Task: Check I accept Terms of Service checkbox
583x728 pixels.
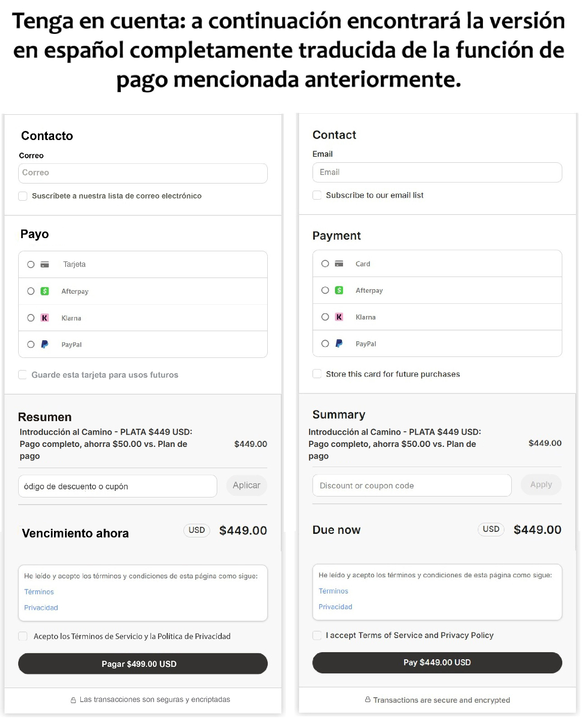Action: tap(317, 635)
